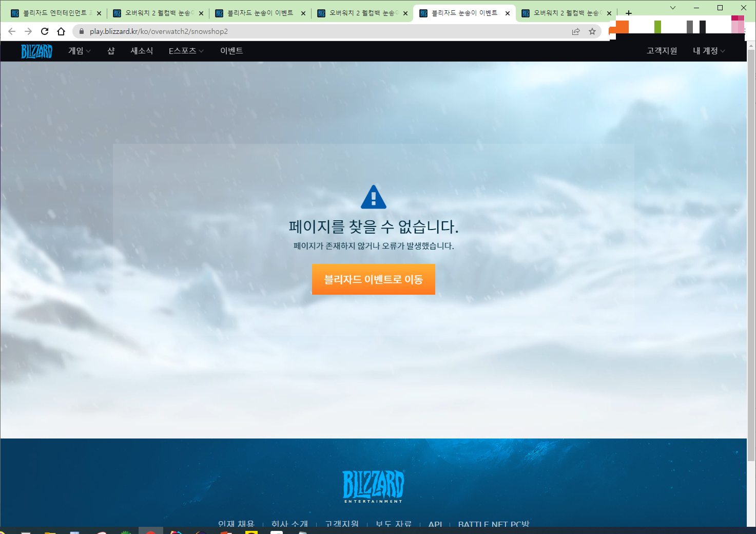756x534 pixels.
Task: Click the vertical scrollbar thumb
Action: [751, 255]
